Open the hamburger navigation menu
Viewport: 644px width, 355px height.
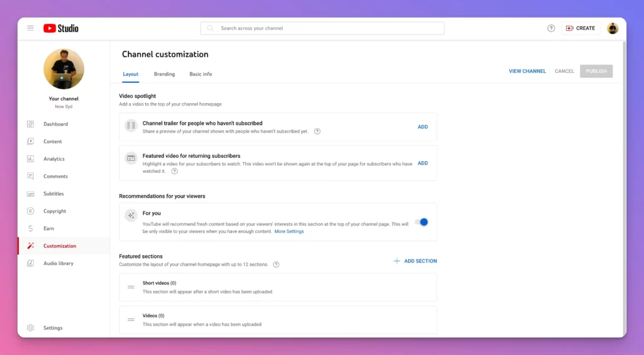click(x=30, y=28)
